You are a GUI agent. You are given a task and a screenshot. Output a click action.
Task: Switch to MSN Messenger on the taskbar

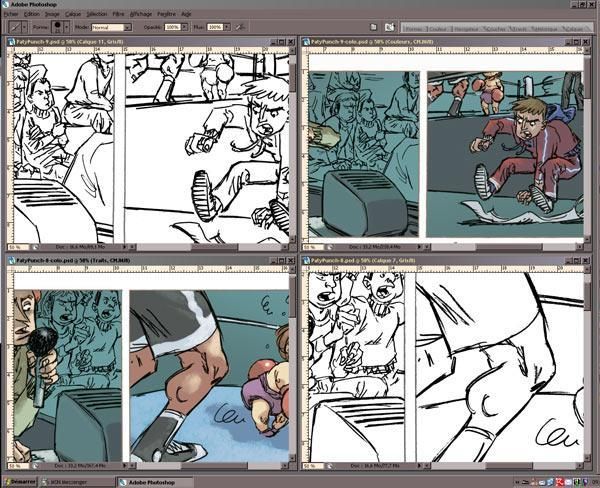click(x=77, y=482)
